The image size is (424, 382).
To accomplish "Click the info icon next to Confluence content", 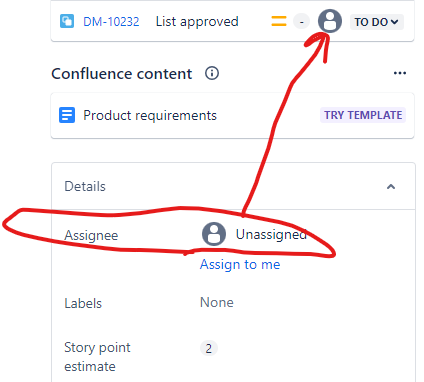I will pos(212,73).
